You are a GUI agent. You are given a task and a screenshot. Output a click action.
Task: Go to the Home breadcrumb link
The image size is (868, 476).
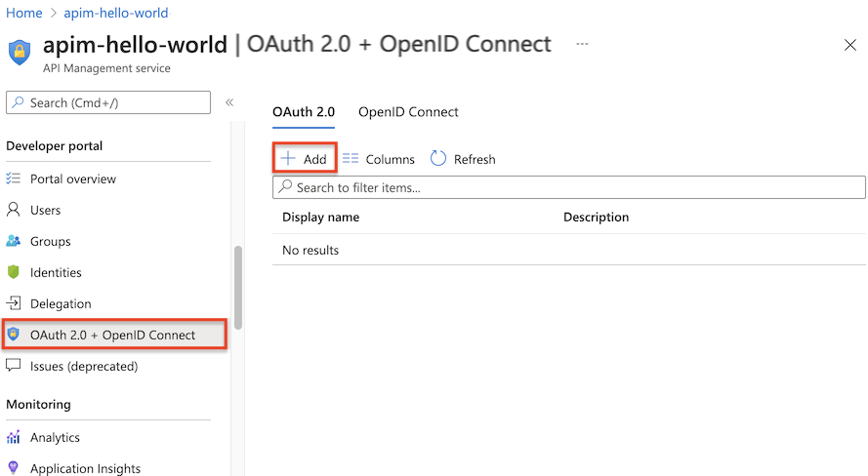[24, 13]
